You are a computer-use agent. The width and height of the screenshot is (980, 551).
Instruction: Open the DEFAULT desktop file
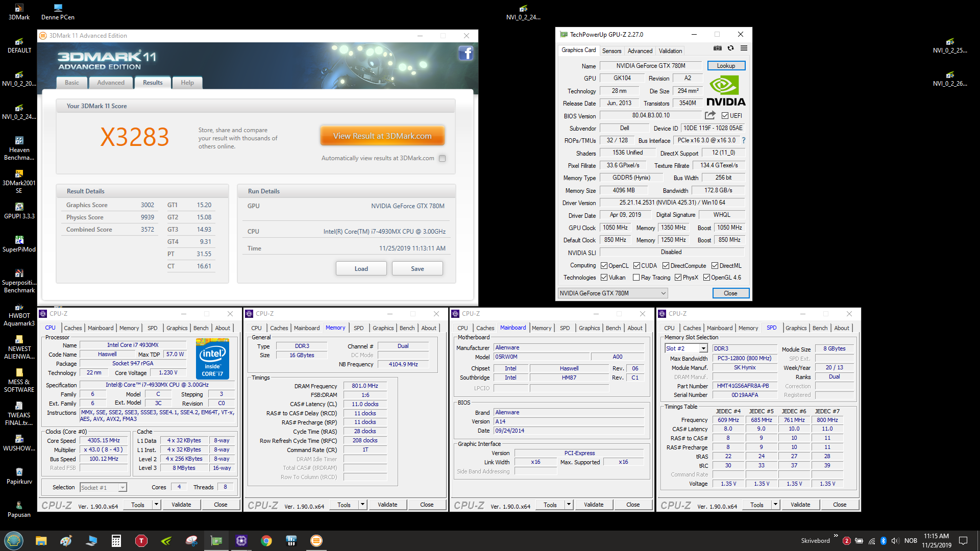(19, 45)
